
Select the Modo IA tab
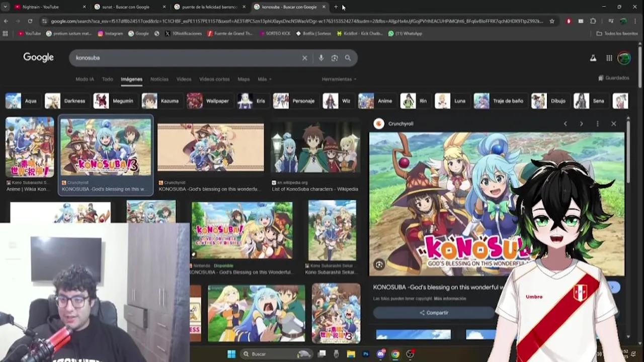[x=85, y=79]
